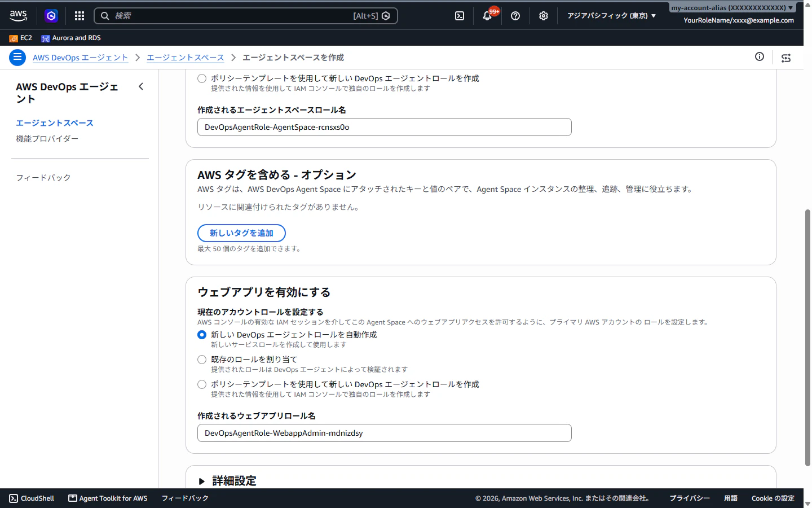Open notifications bell with 99+ badge
The height and width of the screenshot is (508, 812).
(488, 16)
